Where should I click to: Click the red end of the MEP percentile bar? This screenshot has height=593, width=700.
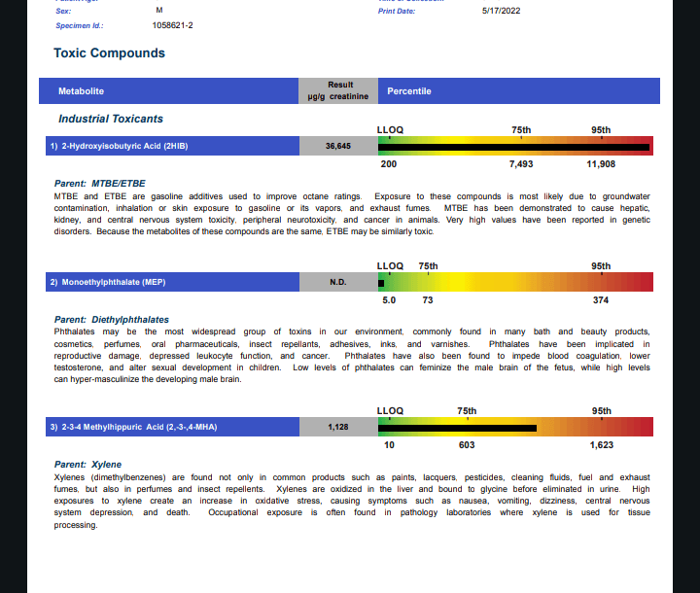tap(643, 283)
